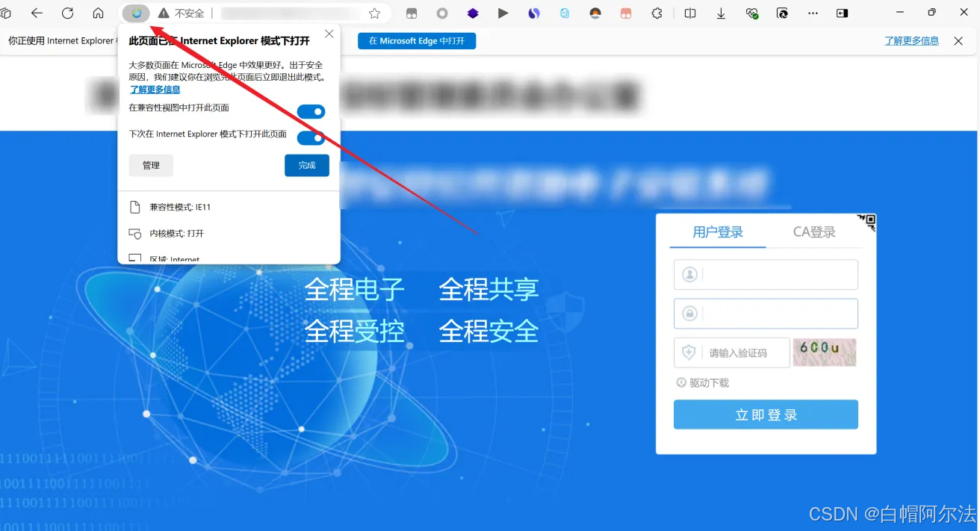Viewport: 980px width, 531px height.
Task: Click the IE mode globe icon in address bar
Action: coord(135,13)
